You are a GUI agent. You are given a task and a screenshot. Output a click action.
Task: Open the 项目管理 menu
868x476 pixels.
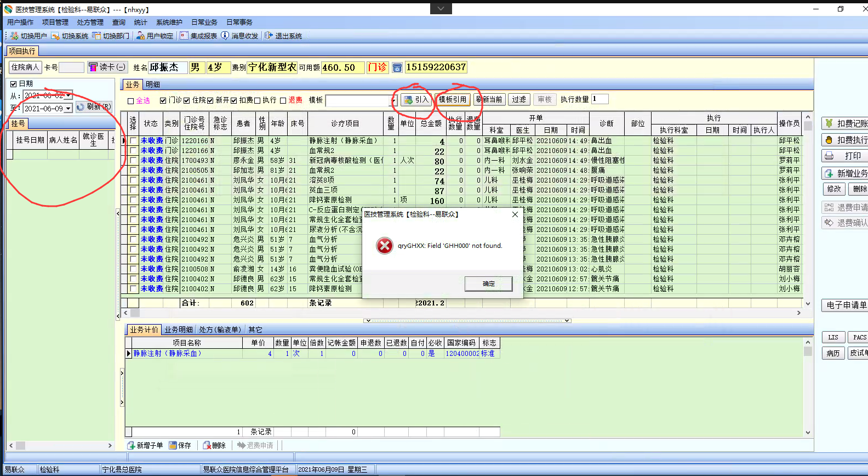(x=55, y=22)
